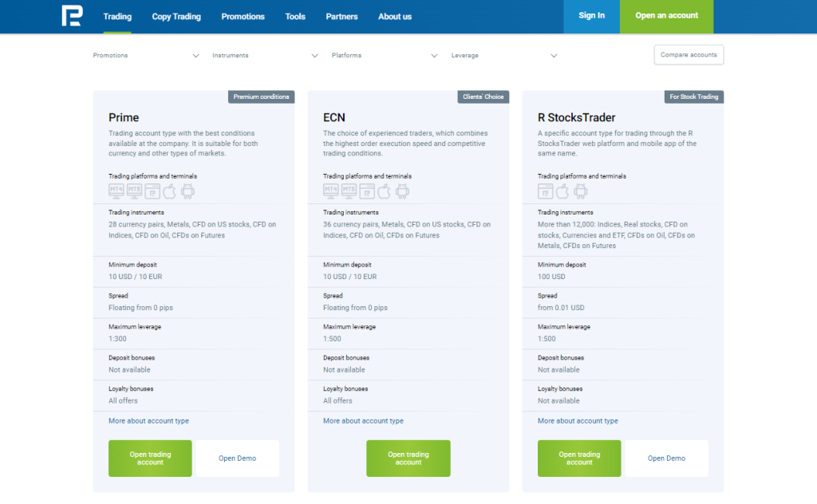Select the Partners navigation item
817x504 pixels.
[x=341, y=16]
